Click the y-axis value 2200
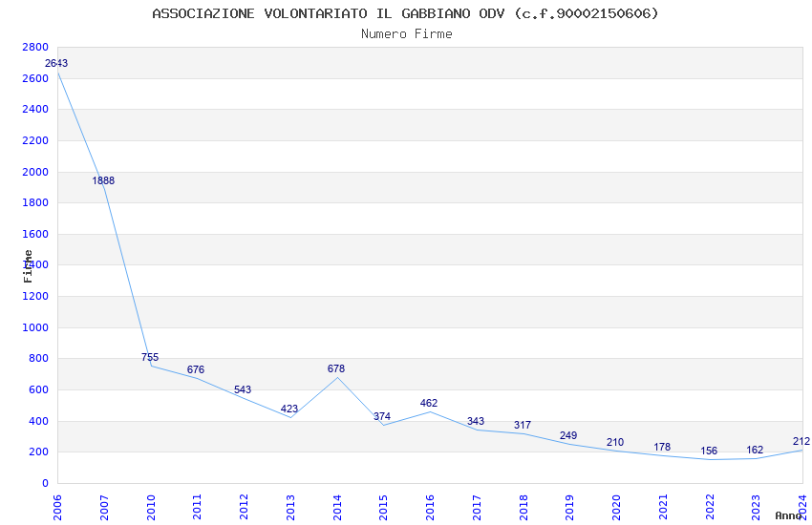The width and height of the screenshot is (812, 525). (x=35, y=140)
